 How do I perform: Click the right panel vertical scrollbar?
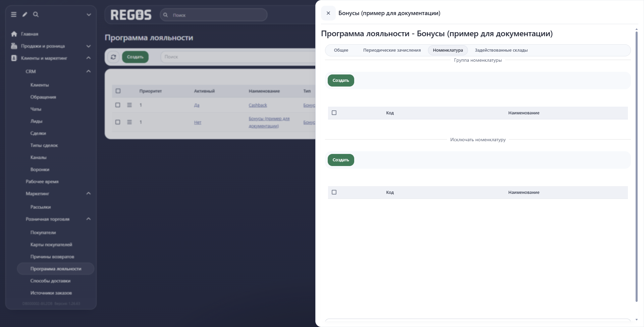(636, 166)
